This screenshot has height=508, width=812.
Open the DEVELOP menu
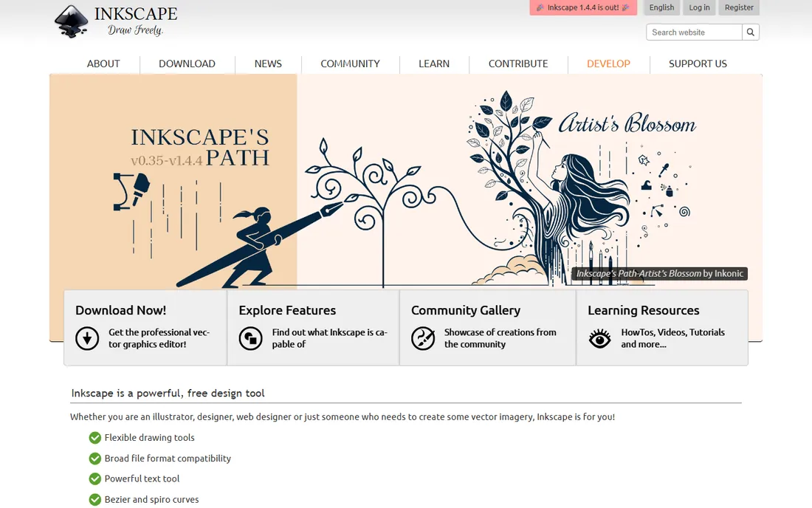(x=608, y=63)
